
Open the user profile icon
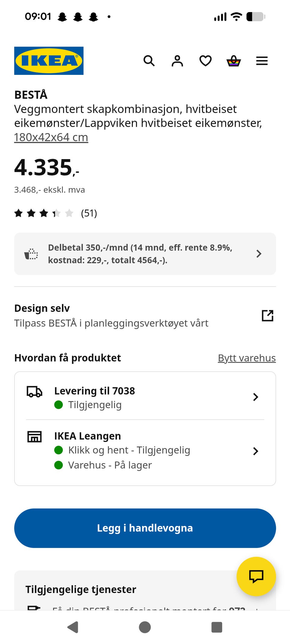pyautogui.click(x=177, y=61)
